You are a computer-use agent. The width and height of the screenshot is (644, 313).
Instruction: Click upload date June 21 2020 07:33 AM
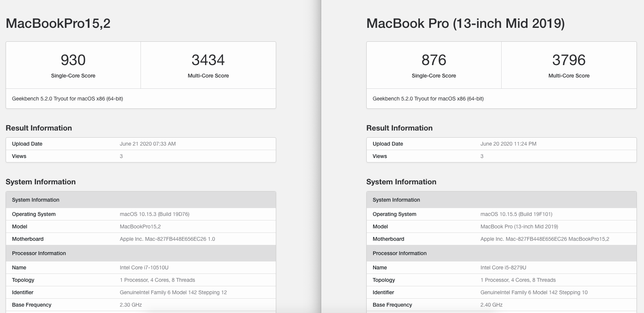pos(148,144)
